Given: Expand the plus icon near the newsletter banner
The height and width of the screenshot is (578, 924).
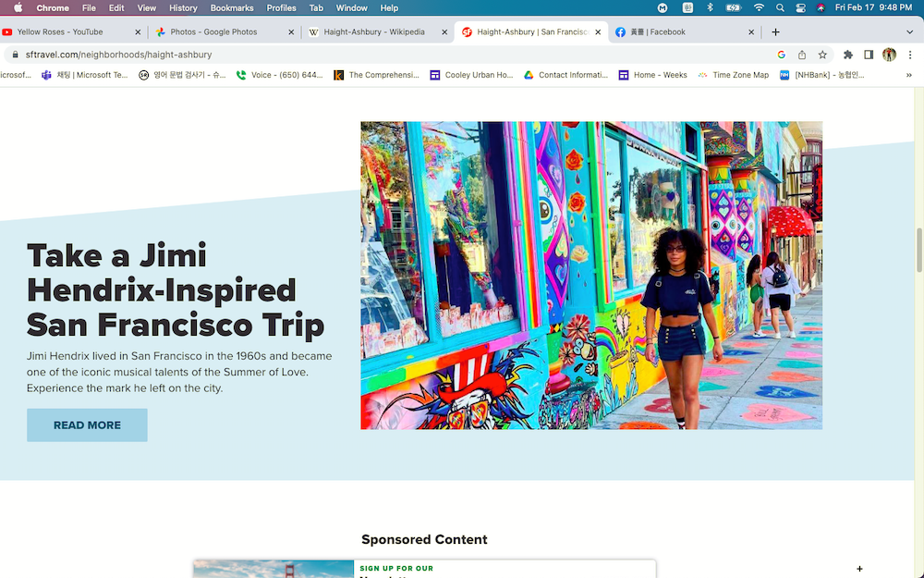Looking at the screenshot, I should tap(859, 569).
